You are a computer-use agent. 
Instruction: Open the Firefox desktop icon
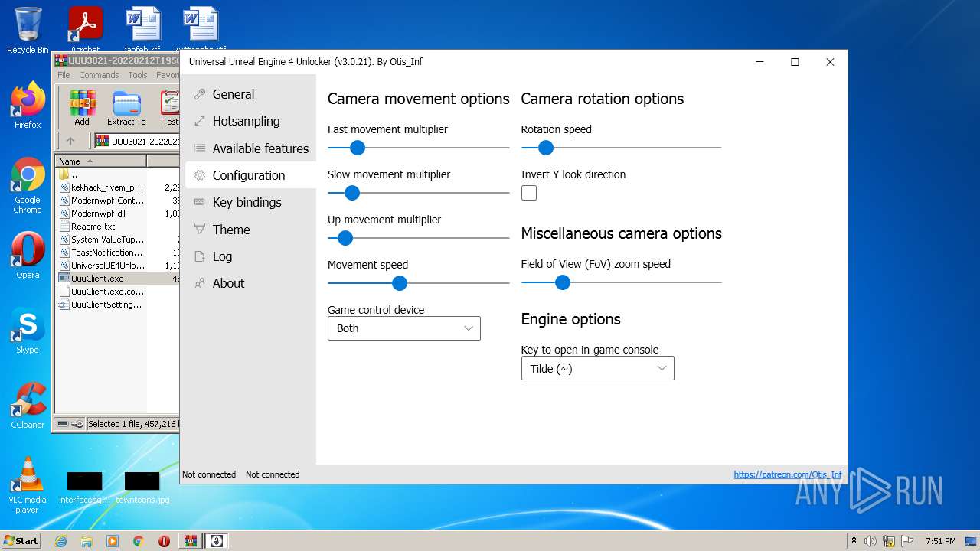[x=28, y=106]
